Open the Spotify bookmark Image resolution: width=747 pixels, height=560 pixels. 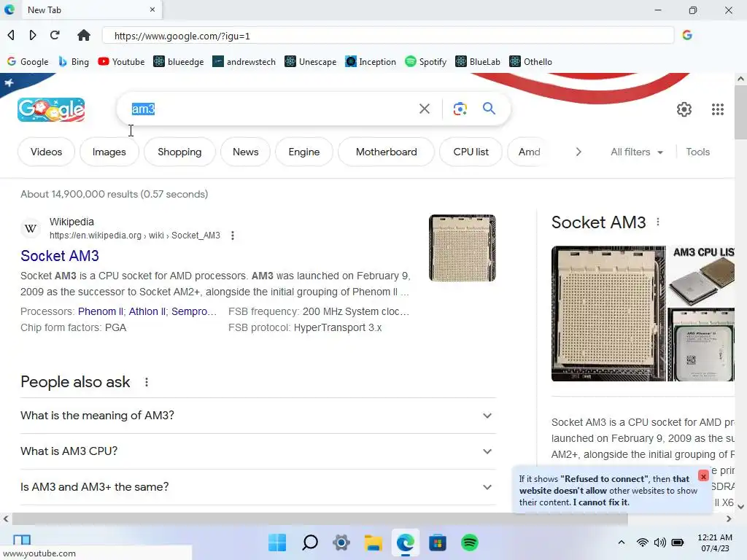(x=425, y=61)
